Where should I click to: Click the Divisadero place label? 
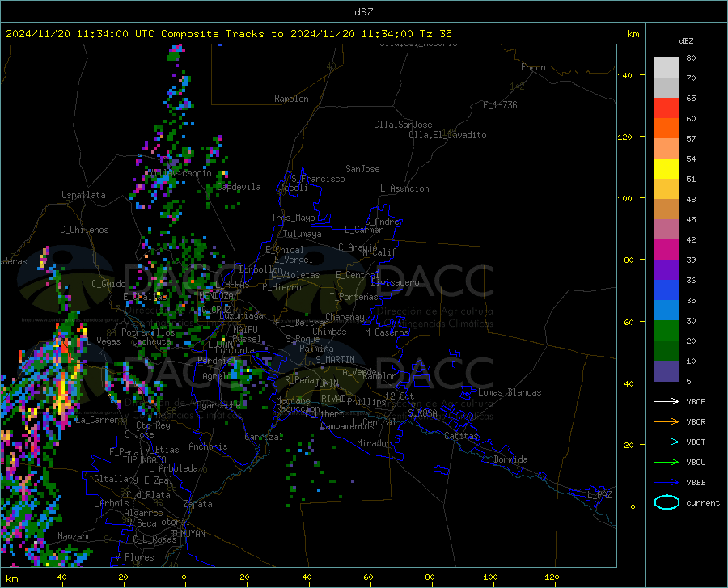click(395, 282)
